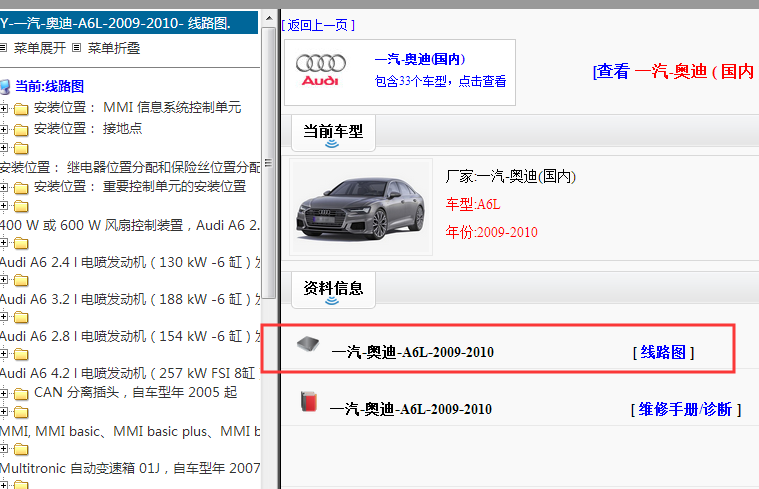This screenshot has width=759, height=489.
Task: Open the 返回上一页 link
Action: click(318, 25)
